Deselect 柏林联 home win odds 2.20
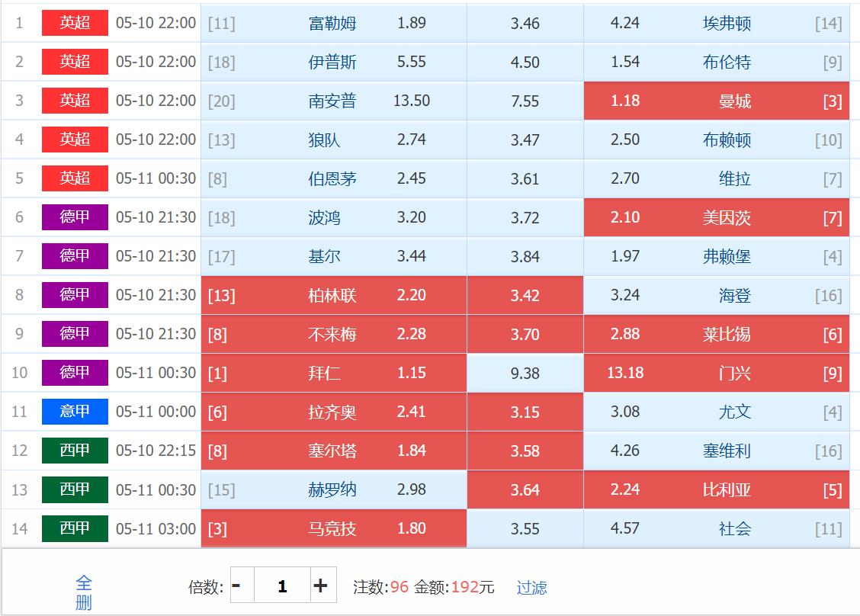Screen dimensions: 860x616 coord(333,296)
